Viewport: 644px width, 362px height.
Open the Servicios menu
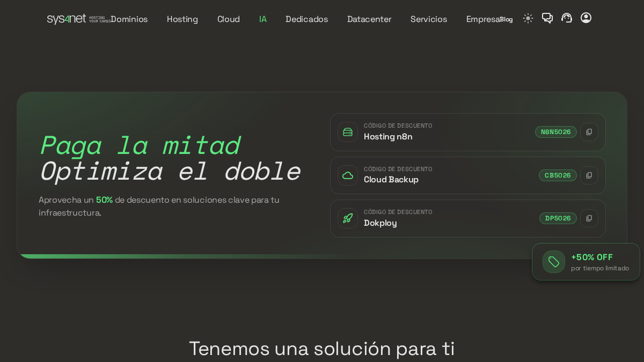(429, 19)
